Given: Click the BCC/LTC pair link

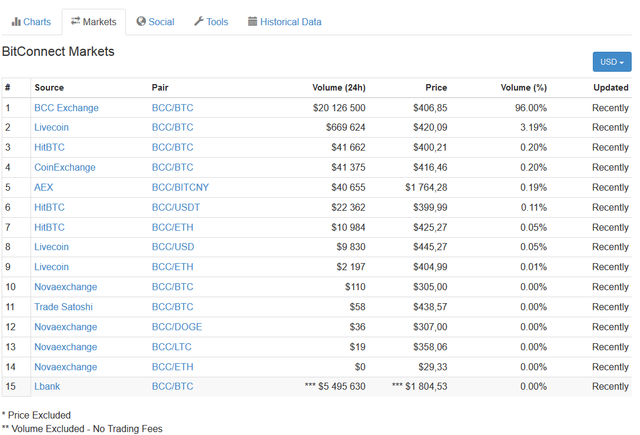Looking at the screenshot, I should click(x=172, y=347).
